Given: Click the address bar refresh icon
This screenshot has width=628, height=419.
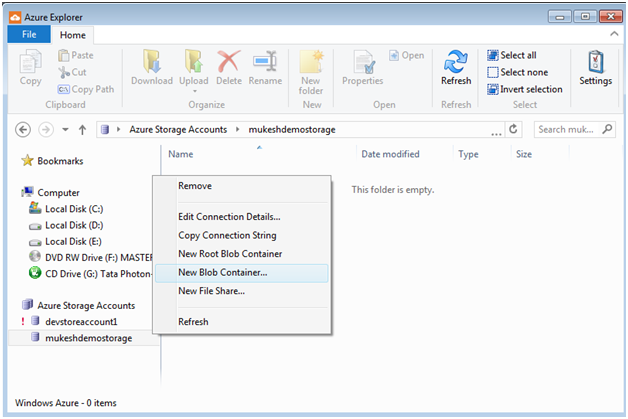Looking at the screenshot, I should tap(513, 129).
